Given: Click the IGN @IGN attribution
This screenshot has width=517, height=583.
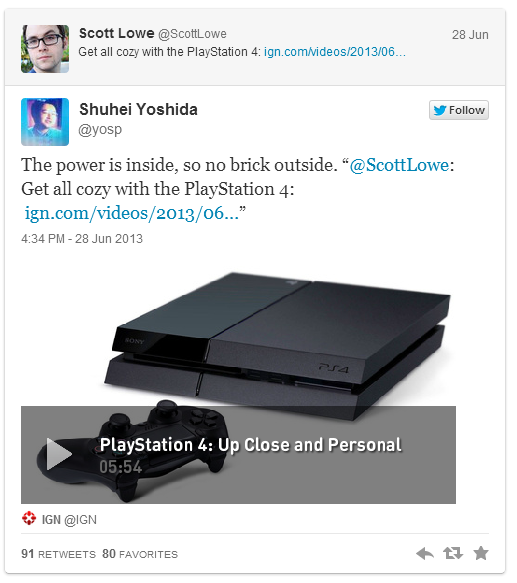Looking at the screenshot, I should [x=69, y=519].
